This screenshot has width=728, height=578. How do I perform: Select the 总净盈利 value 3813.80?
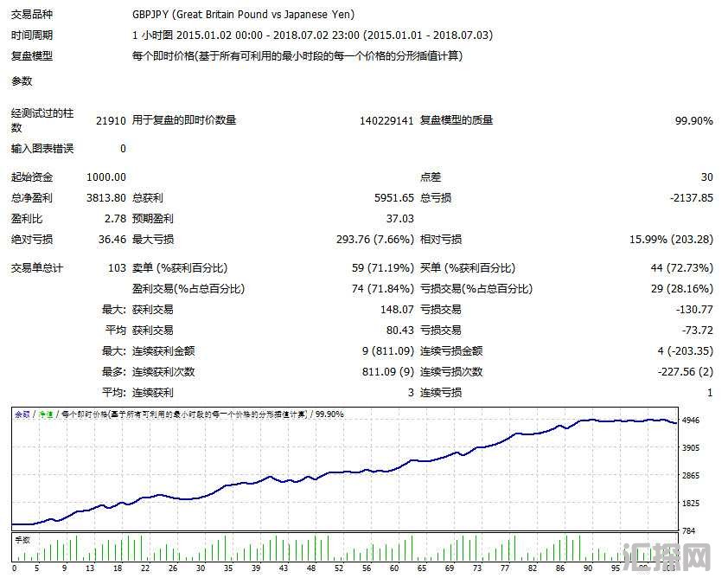pyautogui.click(x=106, y=197)
